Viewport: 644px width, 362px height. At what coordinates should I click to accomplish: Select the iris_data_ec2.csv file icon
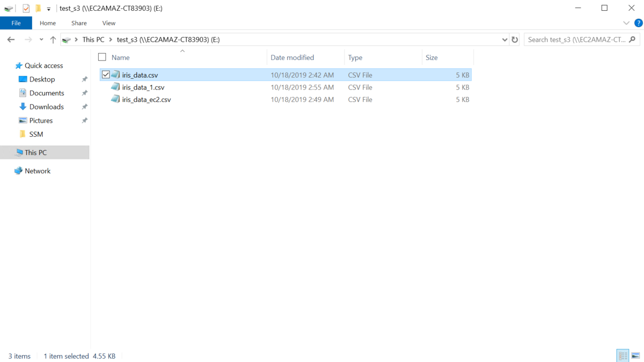[115, 99]
